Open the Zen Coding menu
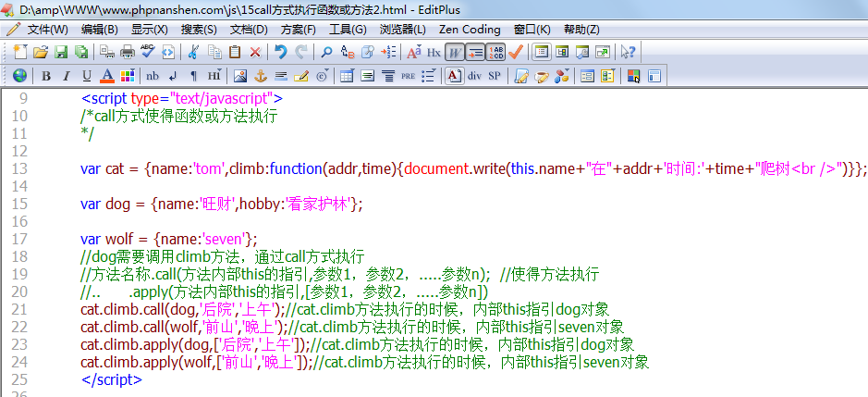The height and width of the screenshot is (397, 868). (470, 30)
